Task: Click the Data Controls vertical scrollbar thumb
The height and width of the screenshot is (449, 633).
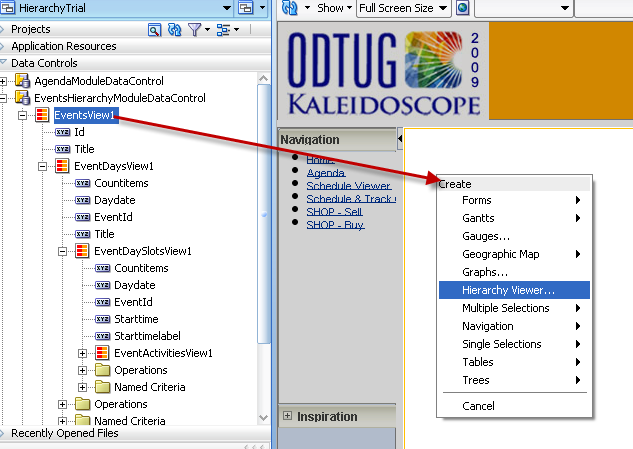Action: tap(264, 214)
